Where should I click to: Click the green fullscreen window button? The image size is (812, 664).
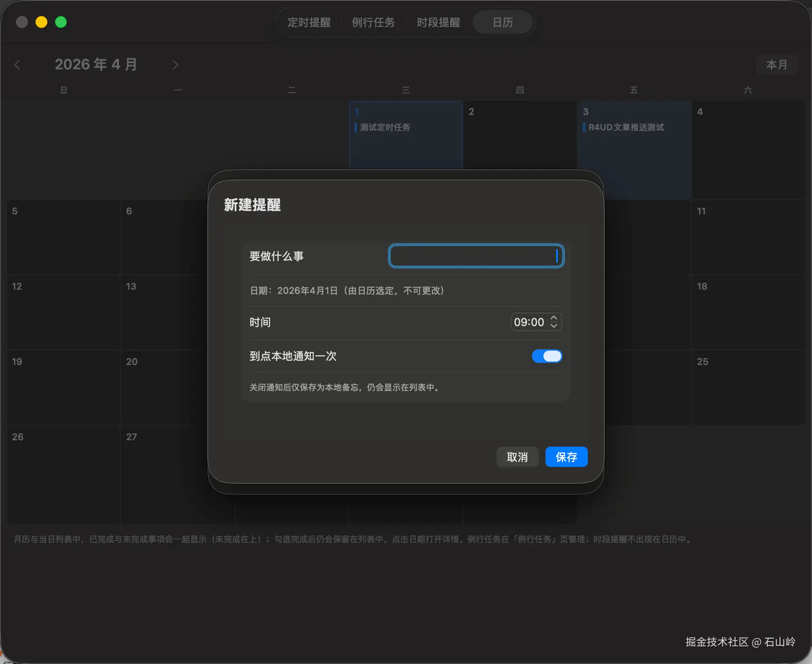coord(61,22)
